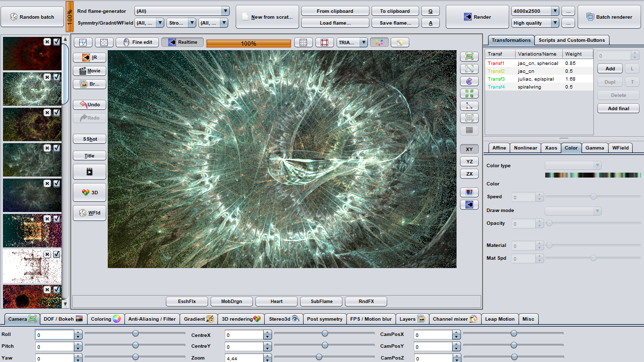Click the motion curve icon button
Image resolution: width=644 pixels, height=362 pixels.
click(x=83, y=42)
